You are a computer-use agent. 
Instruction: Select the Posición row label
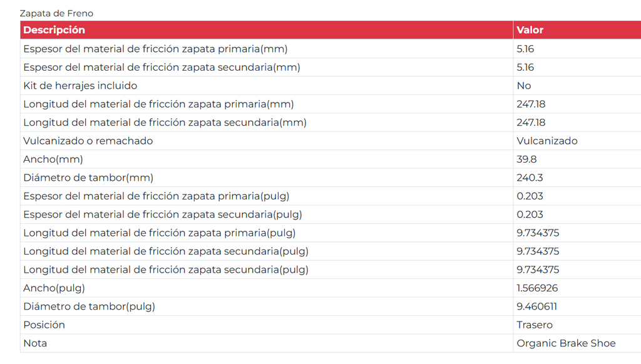(x=44, y=325)
